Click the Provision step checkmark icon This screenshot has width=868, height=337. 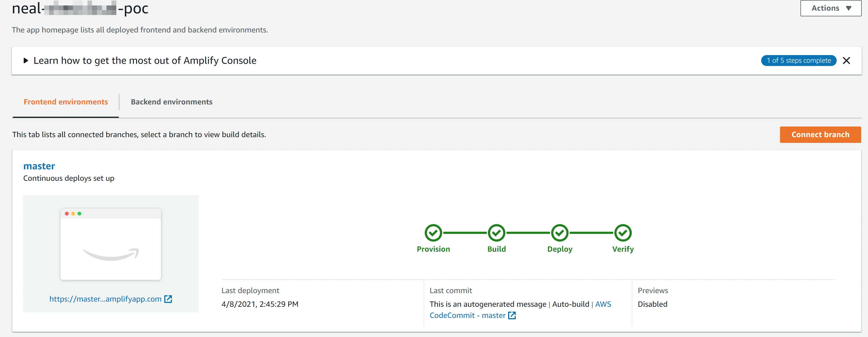433,233
